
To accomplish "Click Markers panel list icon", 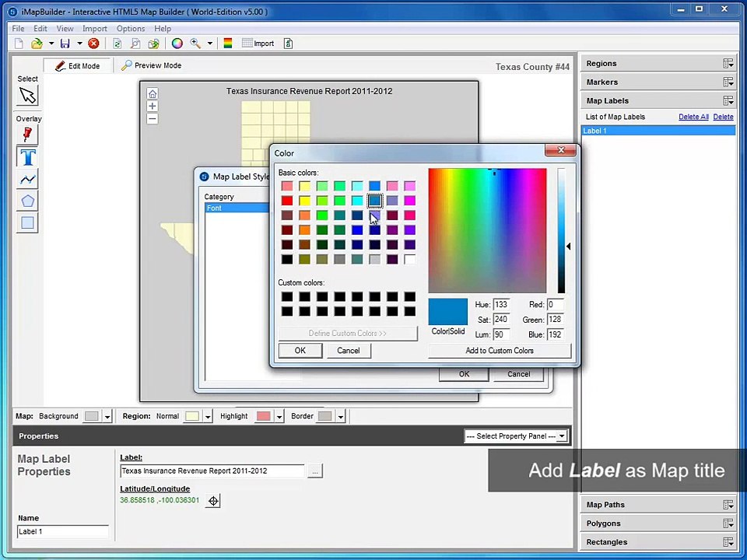I will click(x=728, y=82).
